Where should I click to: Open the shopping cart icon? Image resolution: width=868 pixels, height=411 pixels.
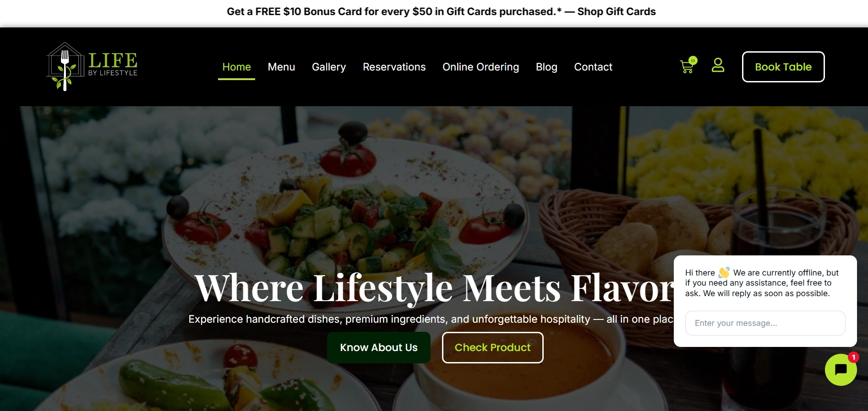(x=687, y=67)
